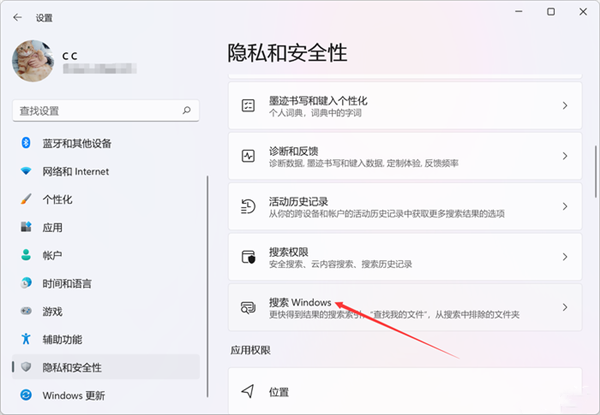The width and height of the screenshot is (600, 415).
Task: Click the 个性化 paintbrush icon
Action: [26, 199]
